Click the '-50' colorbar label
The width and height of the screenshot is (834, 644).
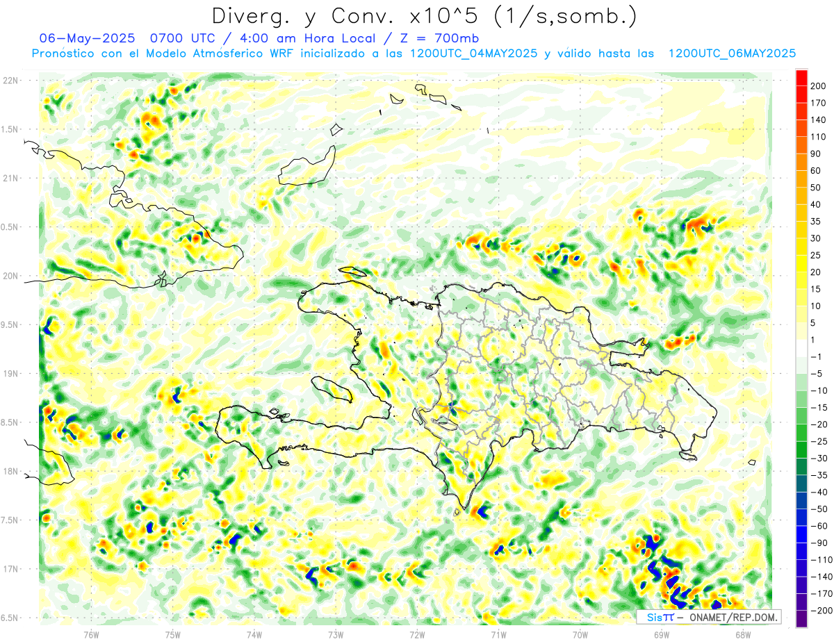point(819,509)
